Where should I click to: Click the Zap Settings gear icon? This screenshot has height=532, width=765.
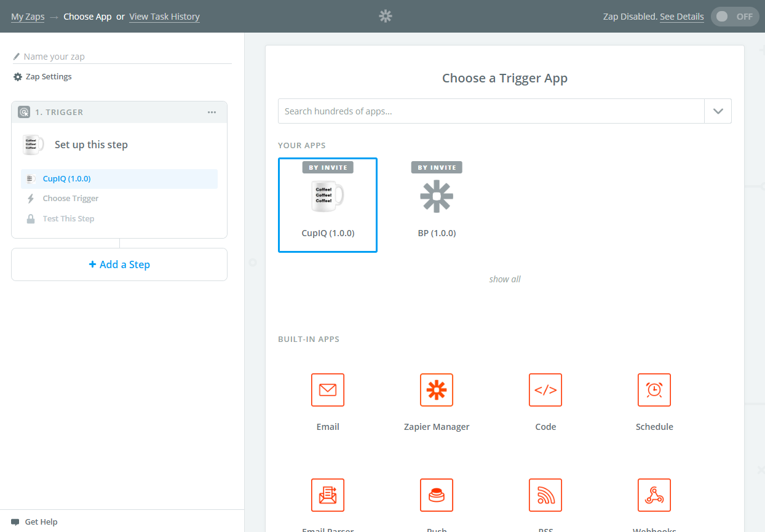tap(18, 77)
